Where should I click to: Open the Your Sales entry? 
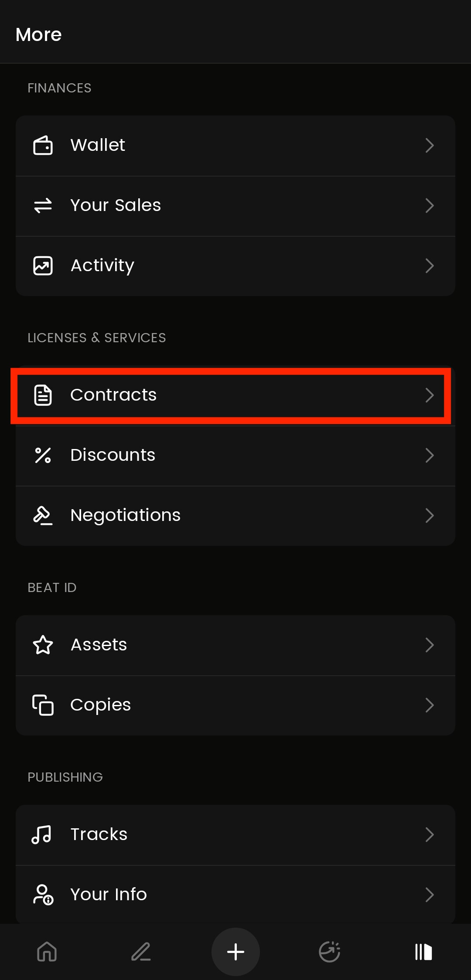pos(116,205)
